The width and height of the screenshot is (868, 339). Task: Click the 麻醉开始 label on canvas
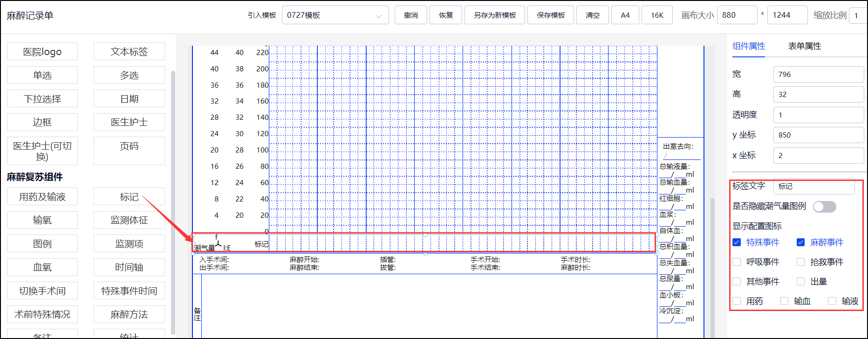coord(304,259)
